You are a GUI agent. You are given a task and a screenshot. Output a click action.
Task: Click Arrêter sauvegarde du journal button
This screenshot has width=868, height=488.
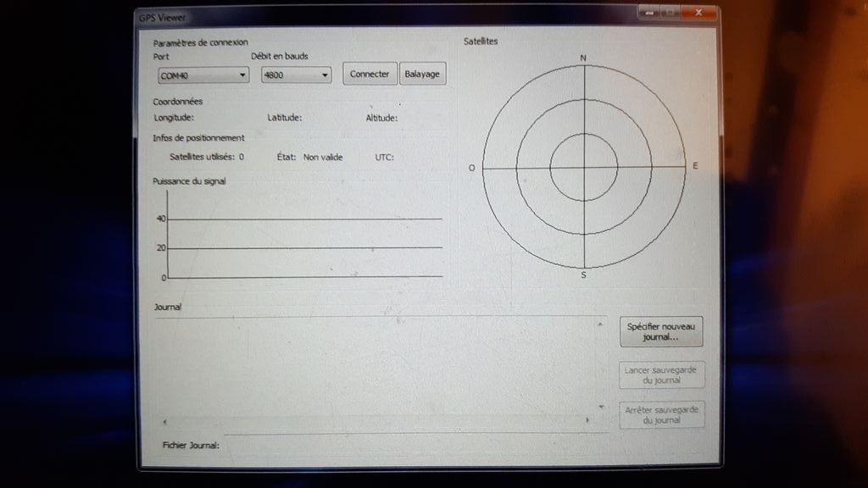(661, 414)
